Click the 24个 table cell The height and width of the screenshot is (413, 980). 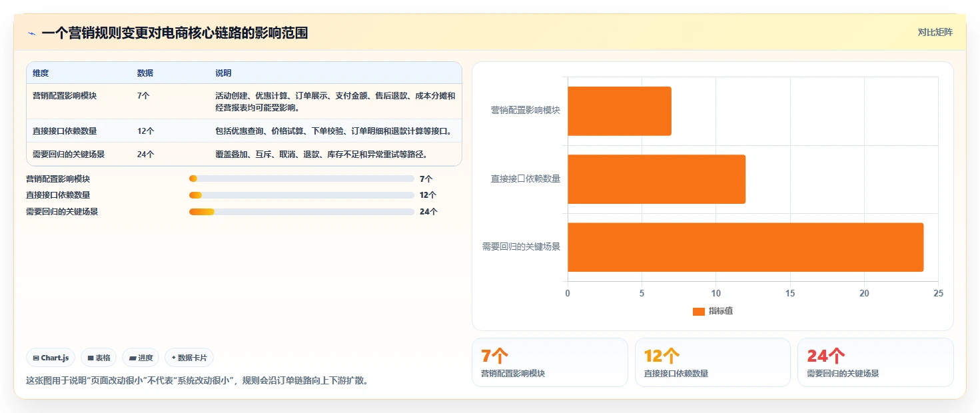146,155
